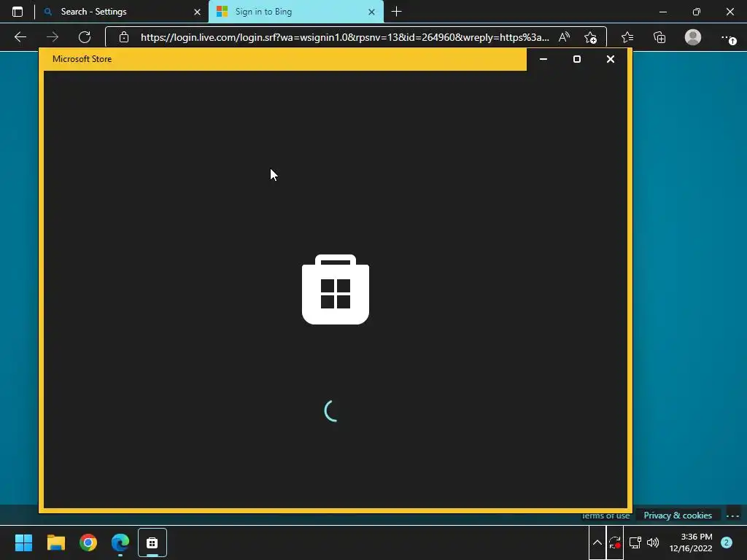This screenshot has width=747, height=560.
Task: Open notifications badge showing 2
Action: tap(727, 542)
